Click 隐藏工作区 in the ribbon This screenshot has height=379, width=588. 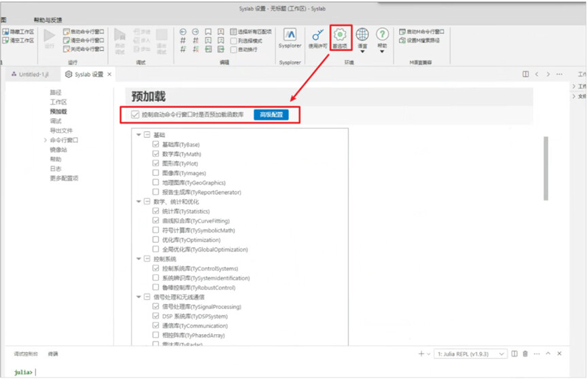coord(18,32)
